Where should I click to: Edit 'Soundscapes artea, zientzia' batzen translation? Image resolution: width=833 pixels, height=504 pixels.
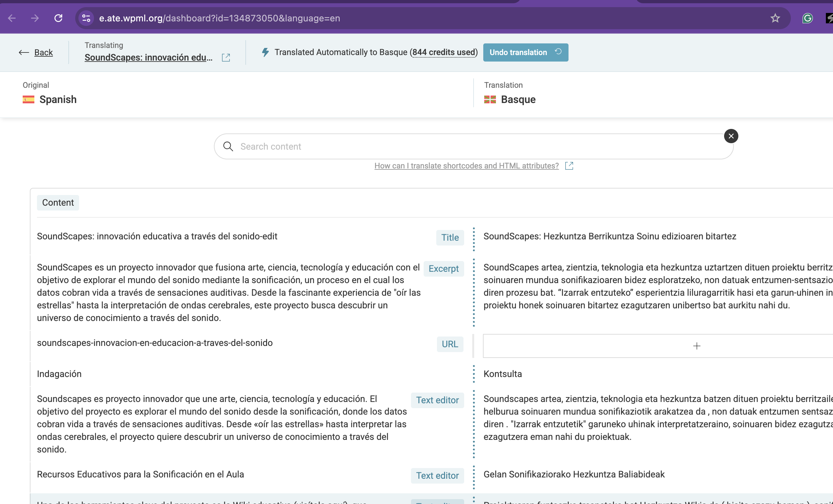(658, 418)
